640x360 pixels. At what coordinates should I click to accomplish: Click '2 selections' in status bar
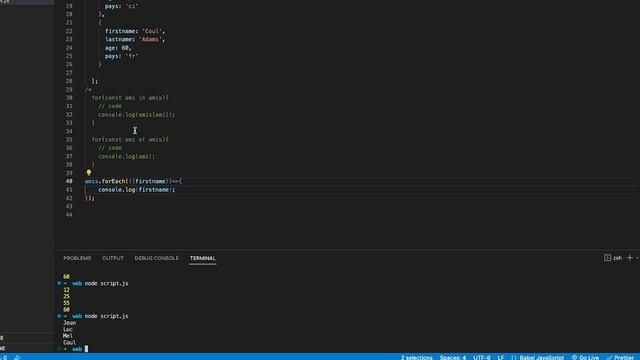coord(416,357)
